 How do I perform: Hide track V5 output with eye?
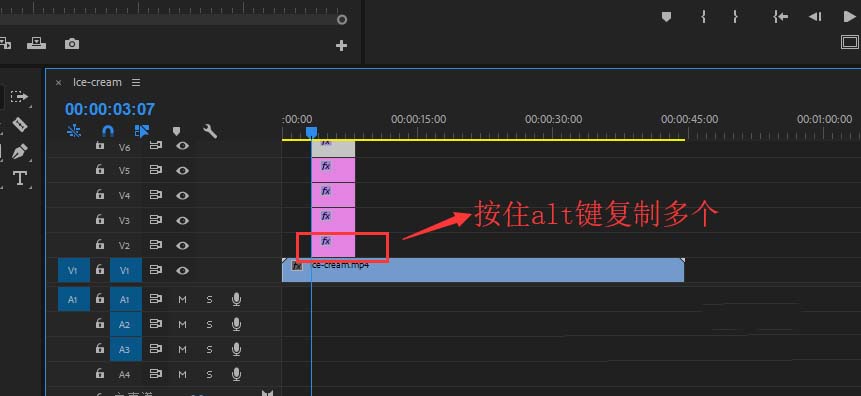click(x=182, y=170)
